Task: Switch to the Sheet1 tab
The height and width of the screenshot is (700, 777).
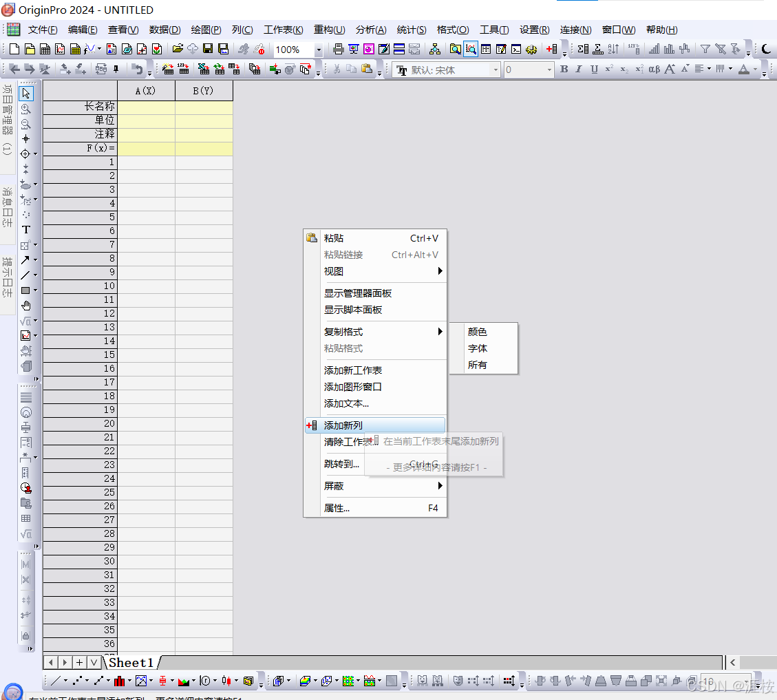Action: point(131,663)
